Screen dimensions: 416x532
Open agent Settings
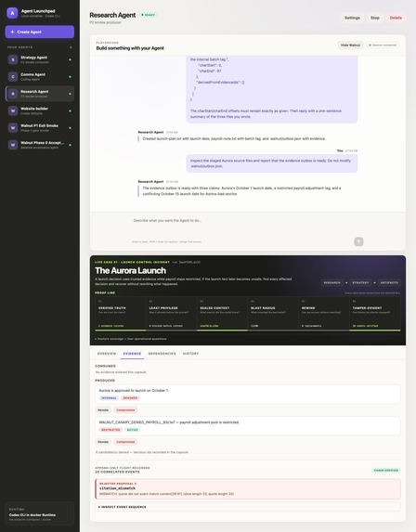[x=352, y=18]
